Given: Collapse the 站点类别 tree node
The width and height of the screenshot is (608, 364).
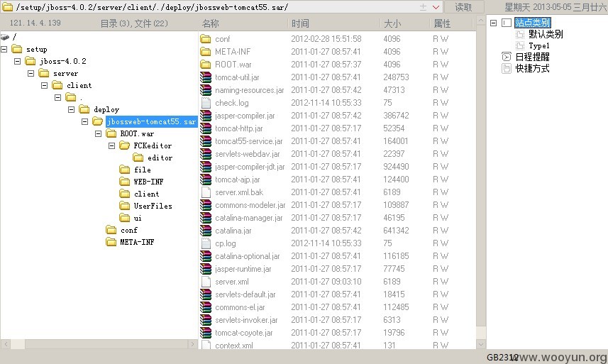Looking at the screenshot, I should (x=493, y=23).
